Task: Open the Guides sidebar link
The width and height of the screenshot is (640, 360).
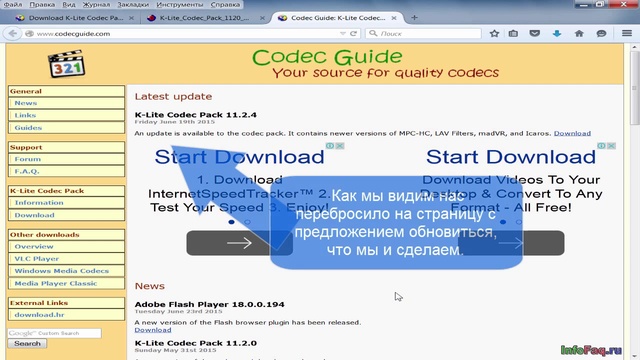Action: pos(28,128)
